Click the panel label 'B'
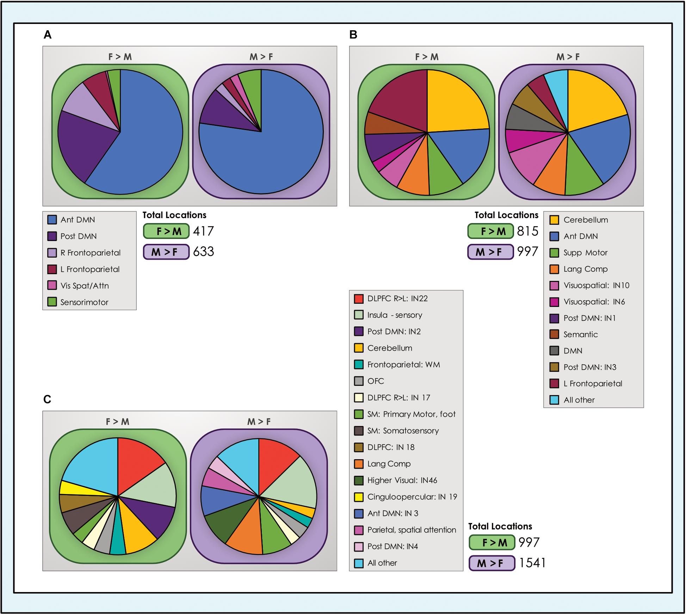The image size is (686, 616). click(353, 35)
